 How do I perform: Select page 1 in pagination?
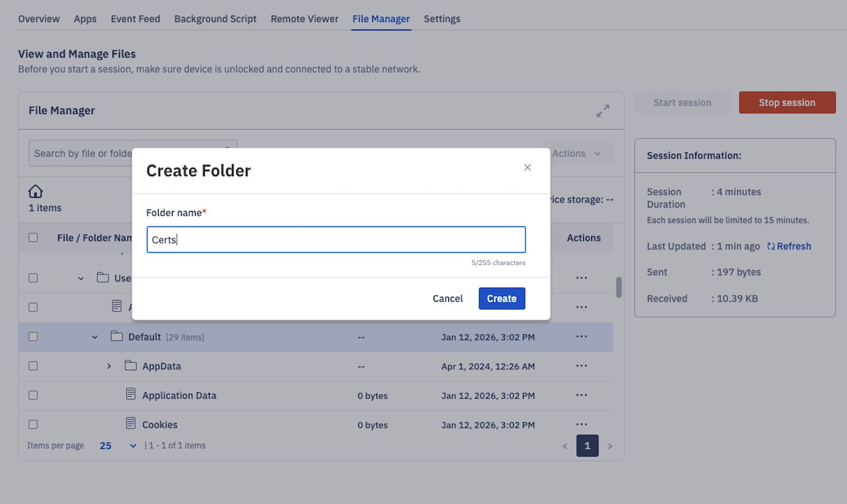(587, 446)
